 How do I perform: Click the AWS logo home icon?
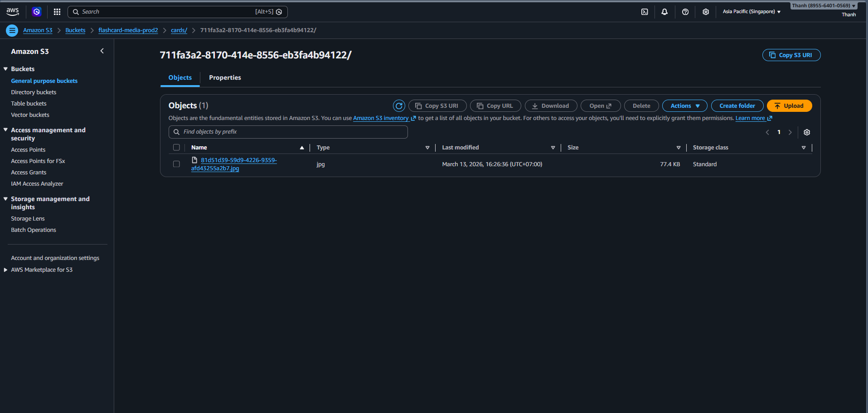[x=13, y=12]
